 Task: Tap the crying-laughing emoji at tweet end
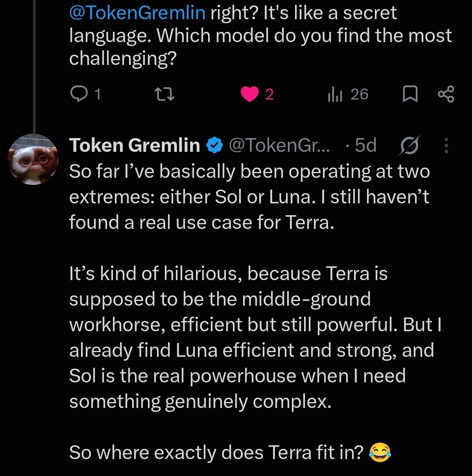tap(380, 452)
